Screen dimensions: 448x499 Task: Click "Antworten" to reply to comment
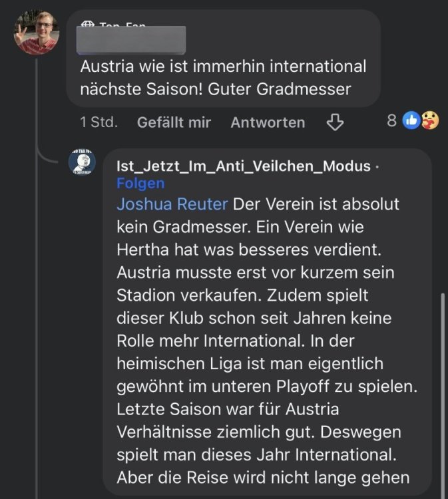coord(268,122)
